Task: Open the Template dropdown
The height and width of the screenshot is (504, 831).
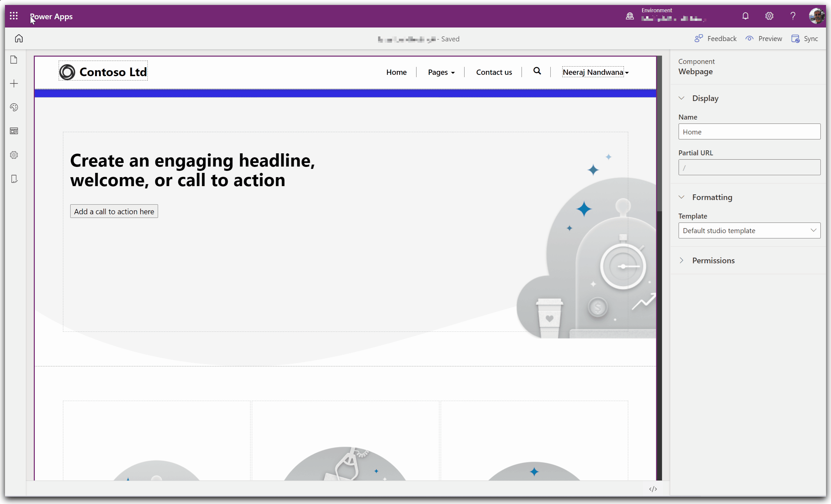Action: (749, 230)
